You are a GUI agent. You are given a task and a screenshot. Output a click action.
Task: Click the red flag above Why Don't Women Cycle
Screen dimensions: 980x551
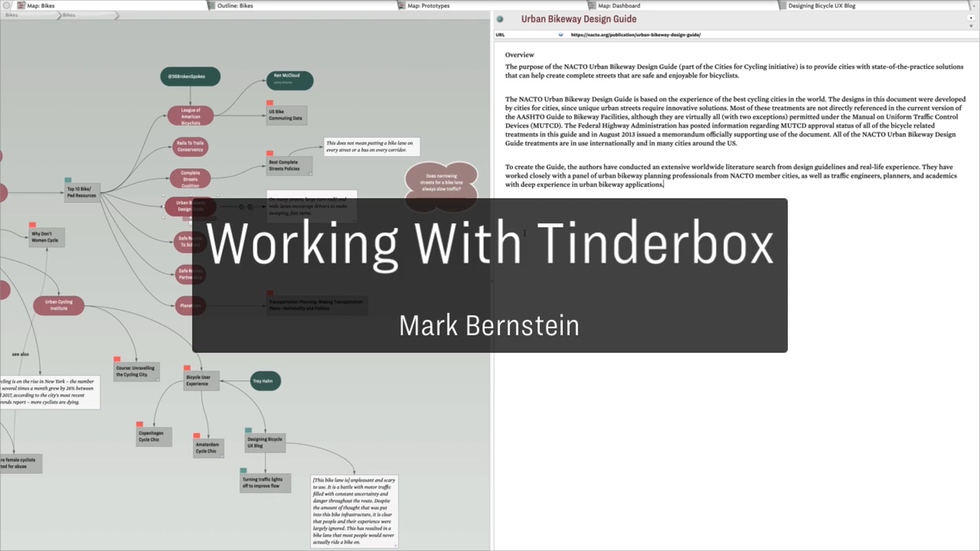[x=33, y=225]
